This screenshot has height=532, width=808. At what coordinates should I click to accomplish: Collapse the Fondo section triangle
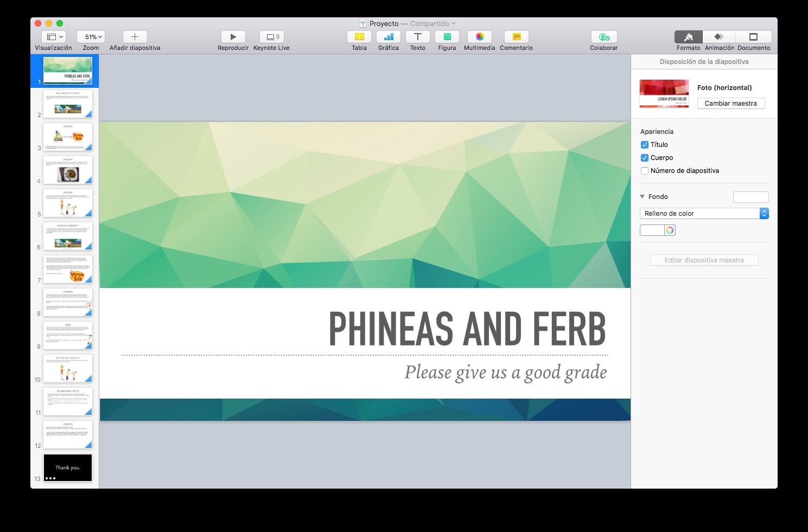[x=642, y=197]
